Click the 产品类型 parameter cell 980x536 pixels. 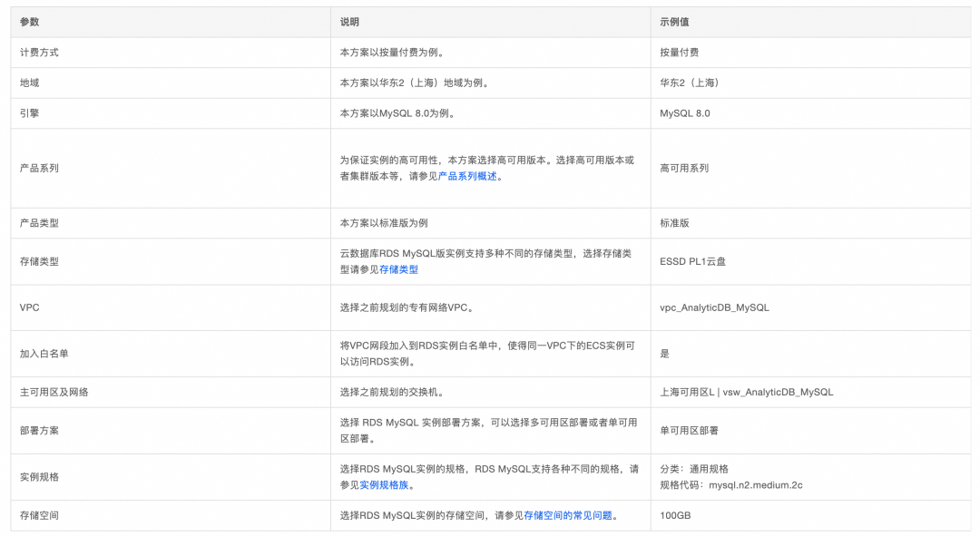point(171,223)
